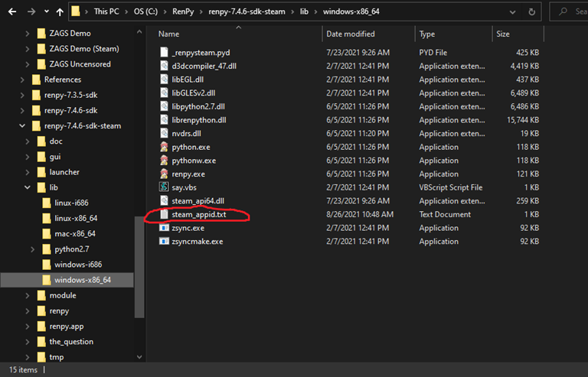Viewport: 588px width, 377px height.
Task: Open recent locations dropdown arrow
Action: click(x=45, y=11)
